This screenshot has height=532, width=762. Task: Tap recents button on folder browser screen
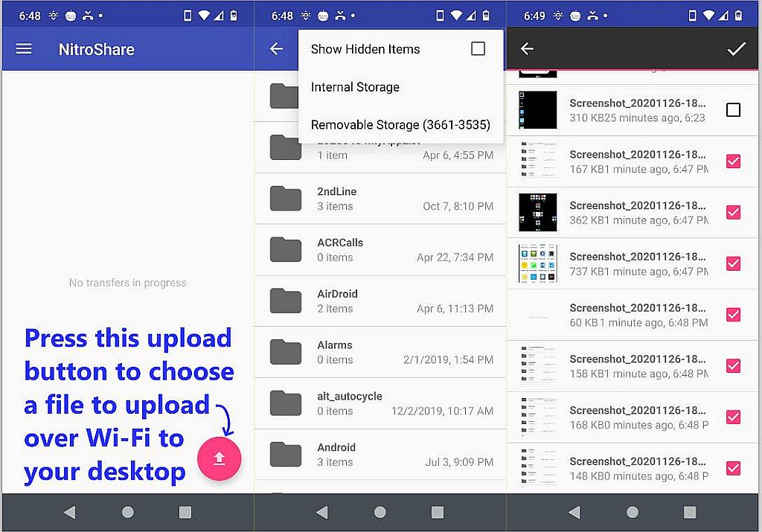(x=438, y=512)
